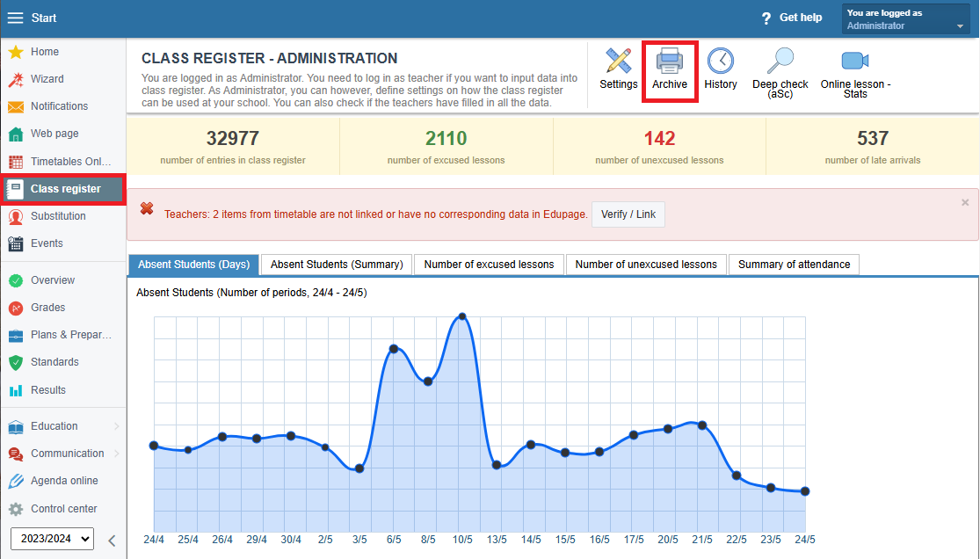The image size is (980, 559).
Task: Open class register Settings ruler-pencil icon
Action: point(618,61)
